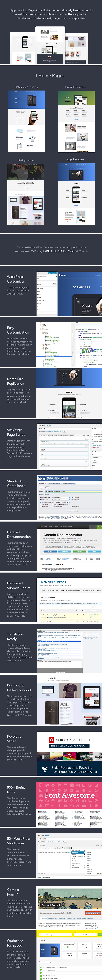Click the Cosmic logo in customizer preview
The height and width of the screenshot is (980, 102).
click(x=62, y=275)
